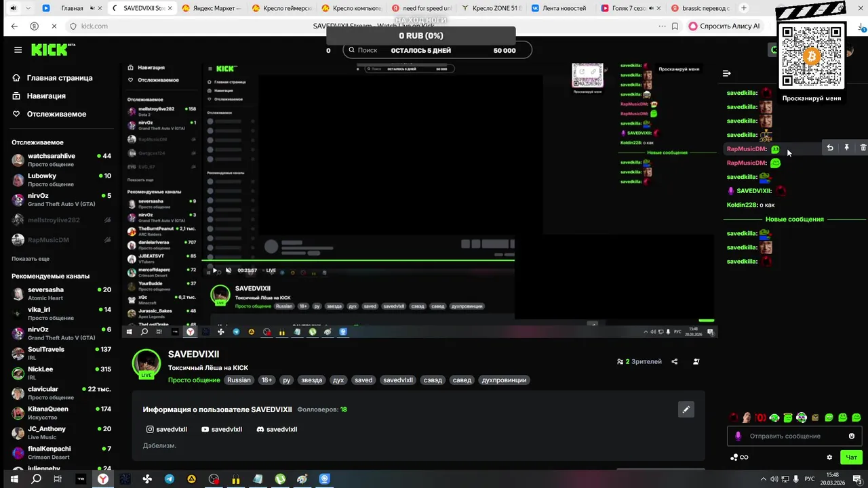Insert the green headphones emote

click(x=774, y=418)
